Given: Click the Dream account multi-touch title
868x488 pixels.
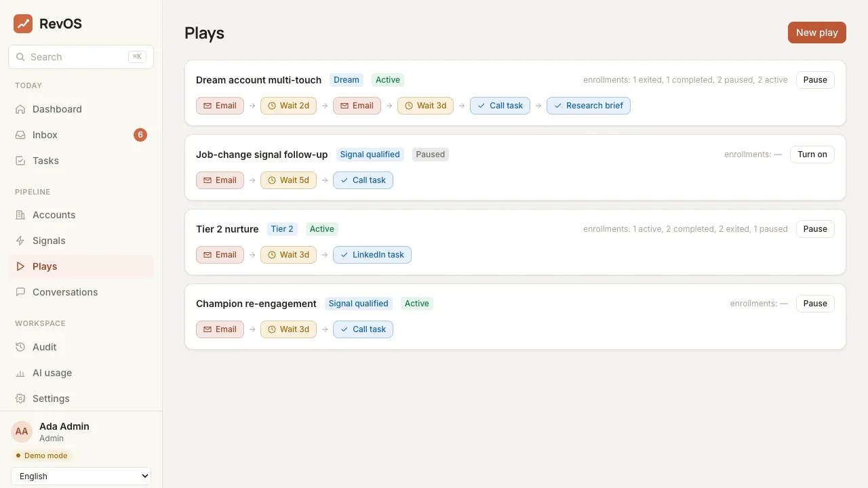Looking at the screenshot, I should [258, 80].
